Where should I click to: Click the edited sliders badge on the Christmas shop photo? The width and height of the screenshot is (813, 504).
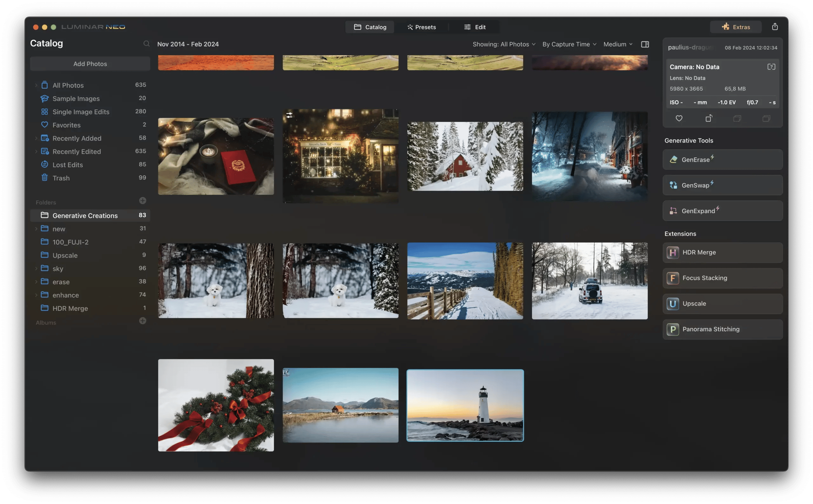point(289,115)
